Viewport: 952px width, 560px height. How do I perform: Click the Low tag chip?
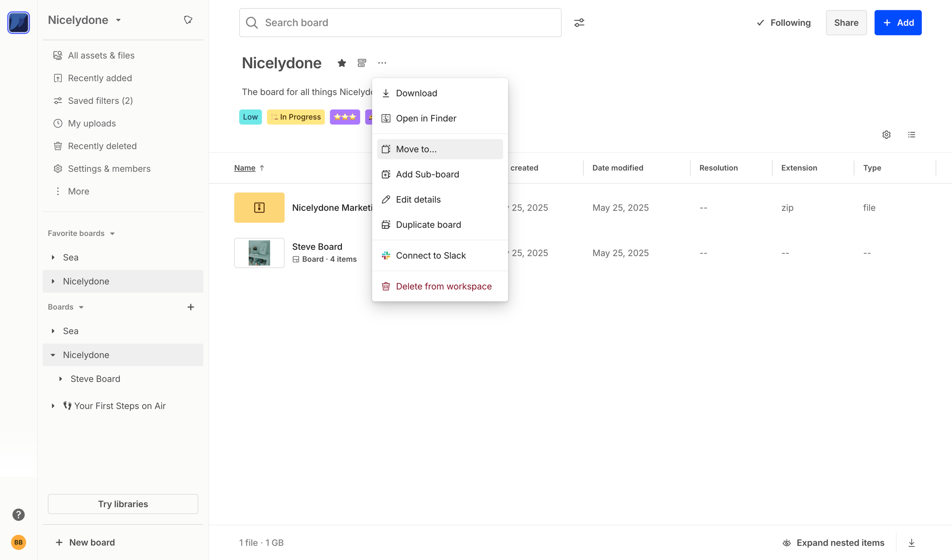pyautogui.click(x=250, y=117)
